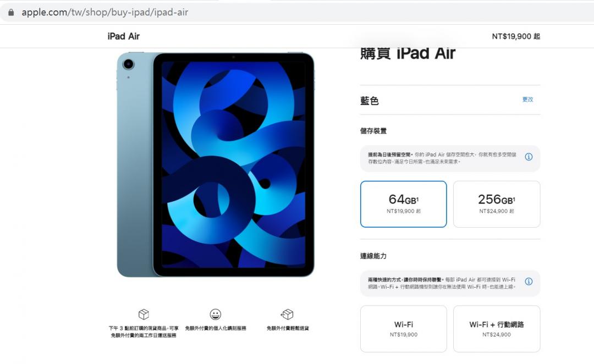Click the lock icon in address bar
This screenshot has height=364, width=594.
point(12,13)
